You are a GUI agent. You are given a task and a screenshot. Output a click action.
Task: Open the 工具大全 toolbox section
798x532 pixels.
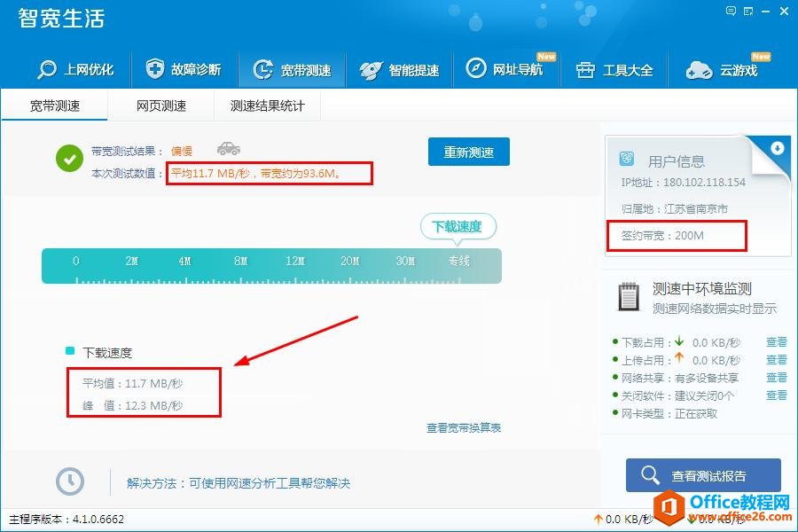pos(614,70)
